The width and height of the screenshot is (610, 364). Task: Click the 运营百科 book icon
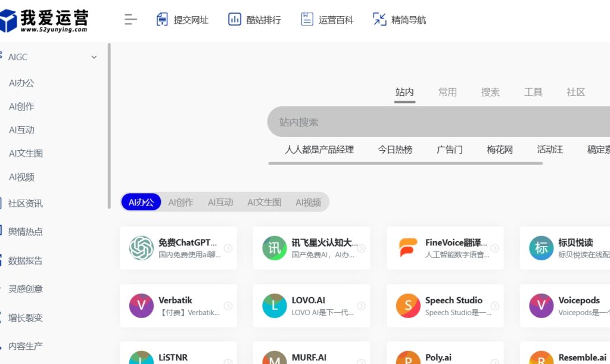click(x=307, y=20)
